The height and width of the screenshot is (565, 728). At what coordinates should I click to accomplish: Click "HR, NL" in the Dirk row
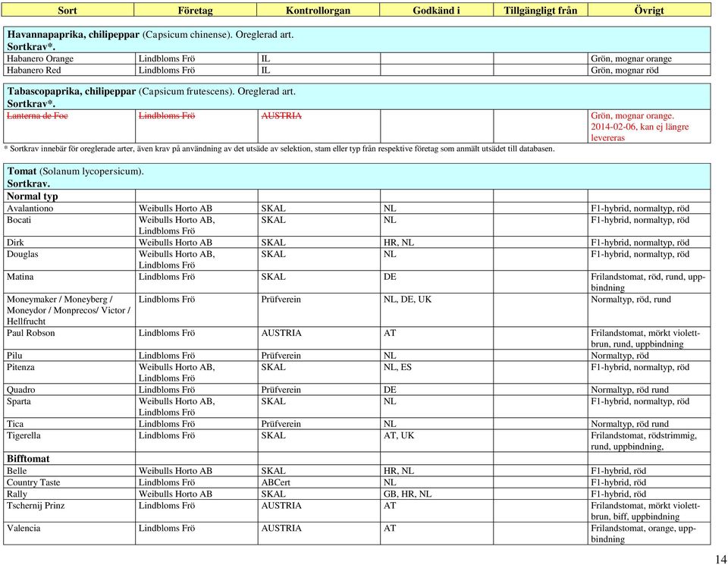tap(399, 243)
